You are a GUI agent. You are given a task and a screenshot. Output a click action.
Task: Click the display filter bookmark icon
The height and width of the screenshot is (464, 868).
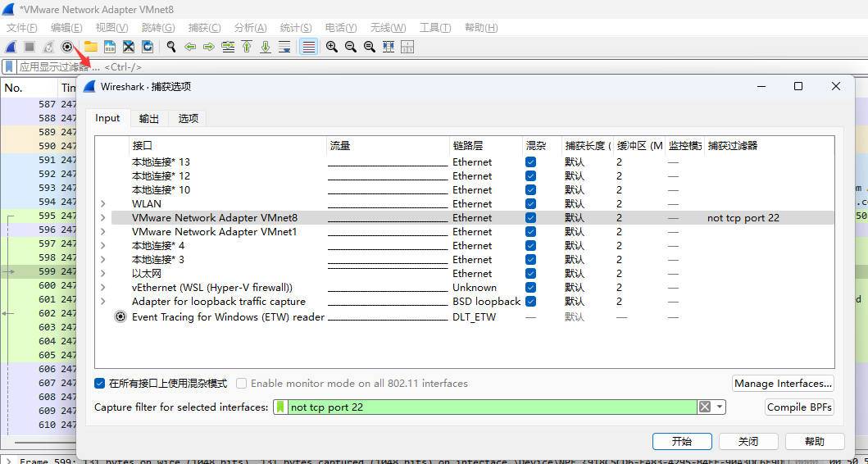point(9,67)
